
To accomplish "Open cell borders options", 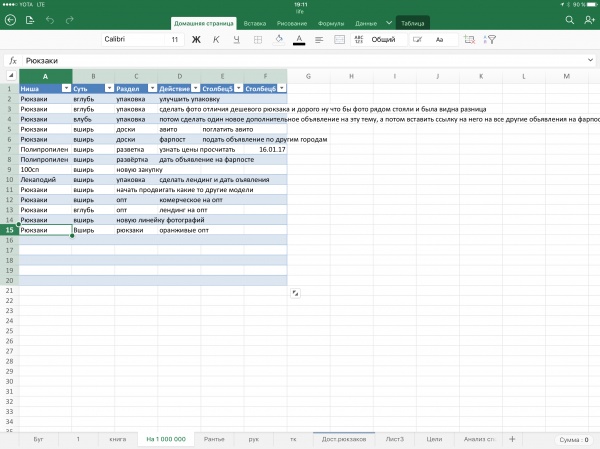I will (258, 39).
